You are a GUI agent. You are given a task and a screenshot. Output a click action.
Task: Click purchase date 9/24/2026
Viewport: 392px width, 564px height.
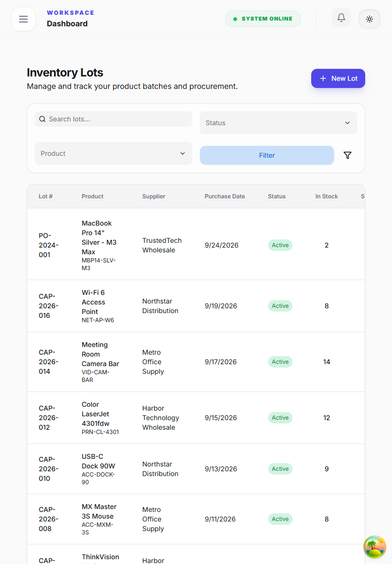(x=221, y=245)
